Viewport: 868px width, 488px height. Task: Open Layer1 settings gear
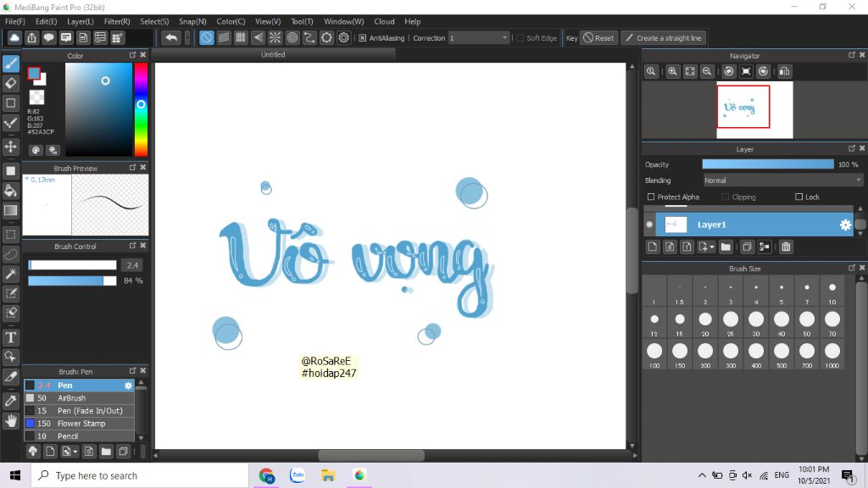845,225
